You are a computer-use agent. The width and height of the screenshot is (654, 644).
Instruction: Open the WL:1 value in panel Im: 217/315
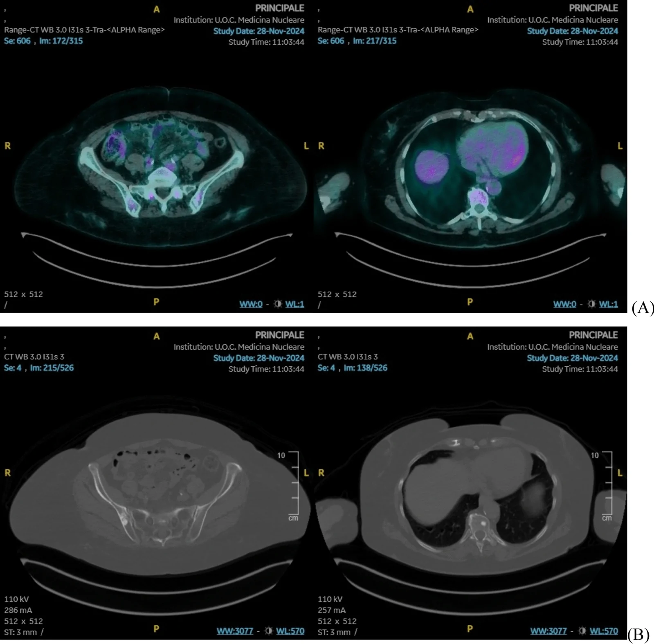click(x=608, y=304)
